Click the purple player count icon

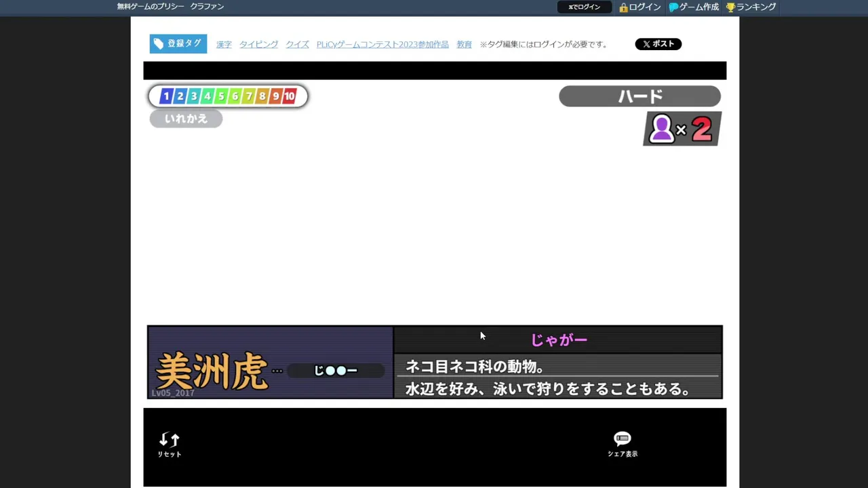coord(661,129)
